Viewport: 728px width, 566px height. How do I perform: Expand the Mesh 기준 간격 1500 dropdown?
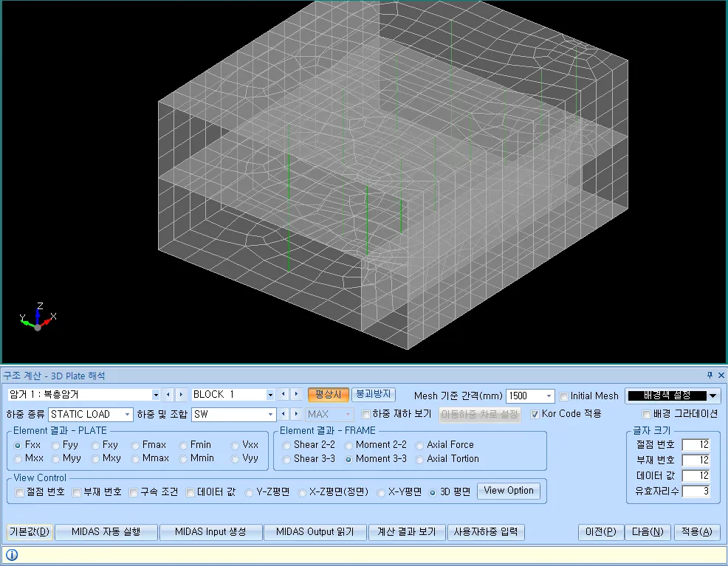click(549, 396)
